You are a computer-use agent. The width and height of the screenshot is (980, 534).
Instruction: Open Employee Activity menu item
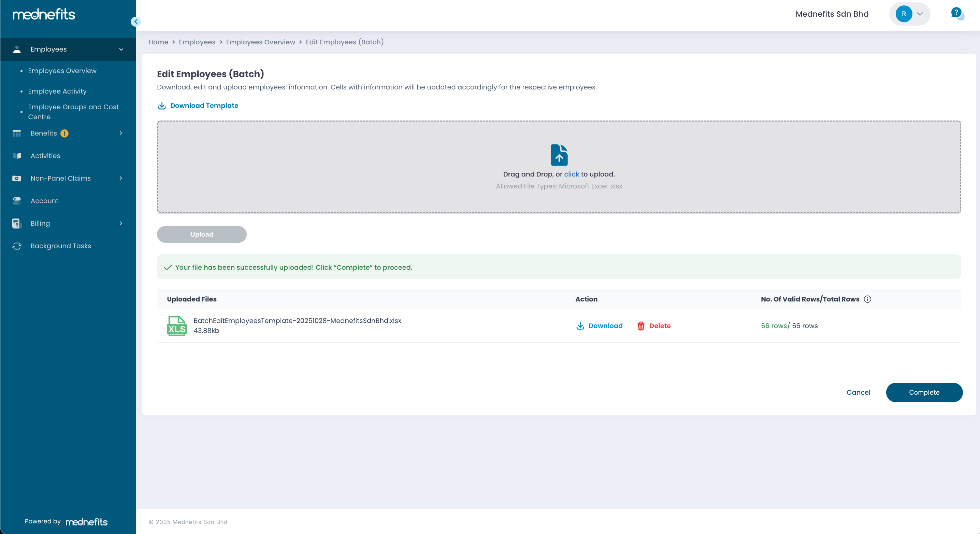tap(57, 92)
